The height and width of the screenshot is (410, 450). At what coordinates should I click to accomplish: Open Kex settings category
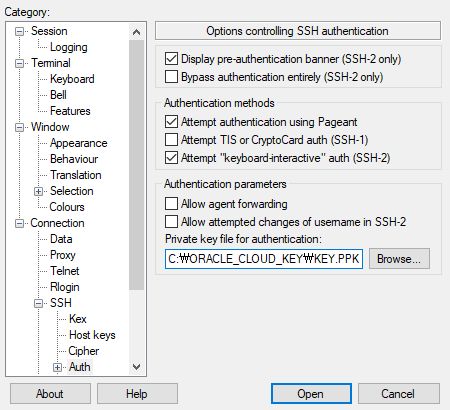(x=78, y=319)
